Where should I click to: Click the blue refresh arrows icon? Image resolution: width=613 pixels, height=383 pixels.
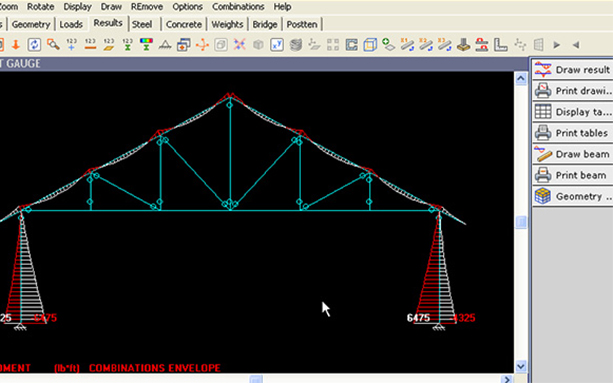(34, 45)
